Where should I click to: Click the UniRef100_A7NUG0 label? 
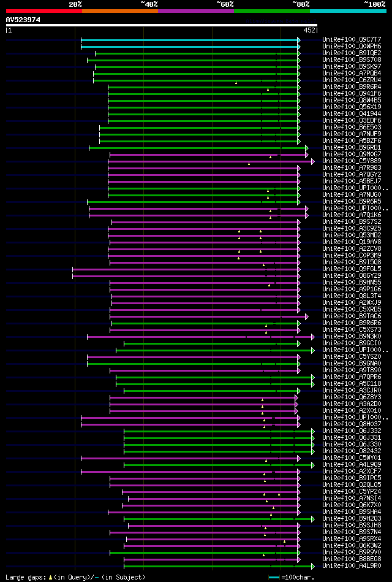[x=352, y=195]
